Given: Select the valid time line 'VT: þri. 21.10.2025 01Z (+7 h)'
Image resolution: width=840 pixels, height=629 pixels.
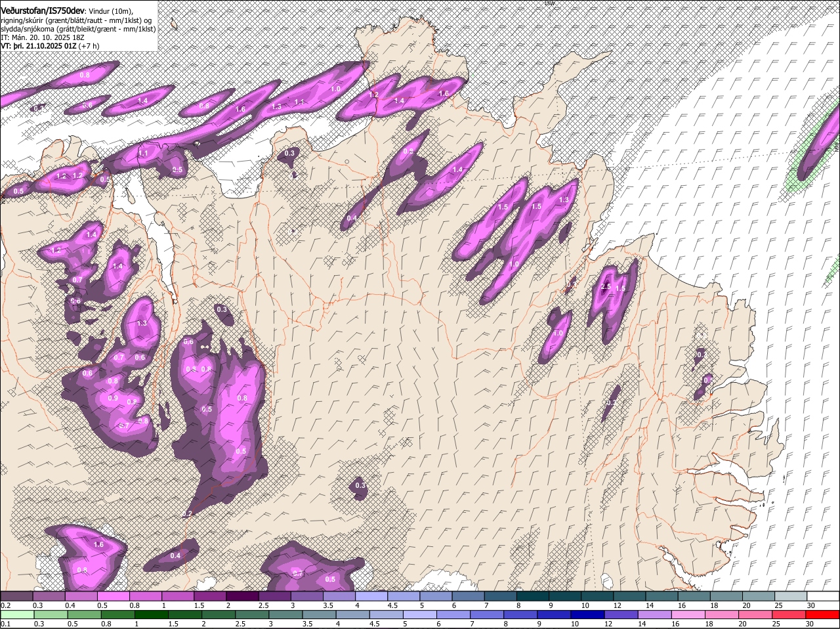Looking at the screenshot, I should pyautogui.click(x=50, y=46).
